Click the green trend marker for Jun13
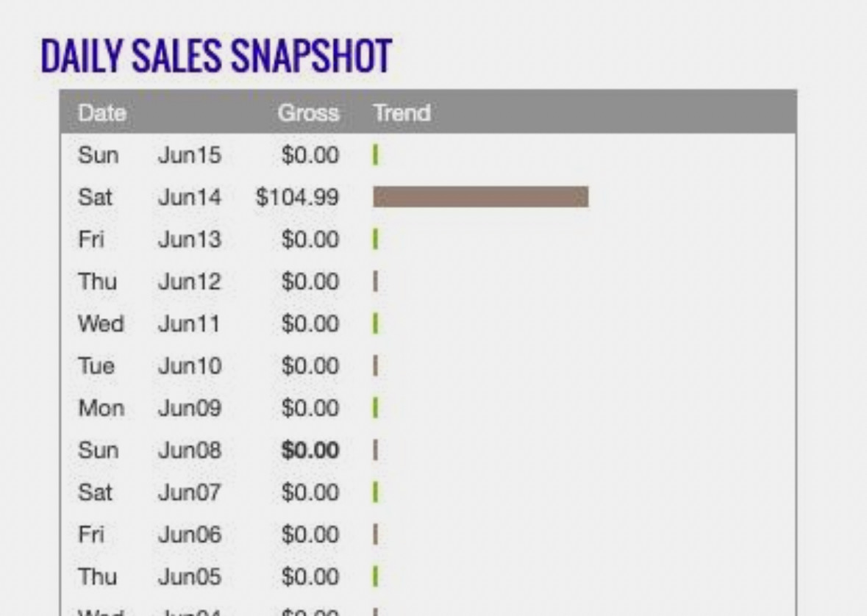 376,240
